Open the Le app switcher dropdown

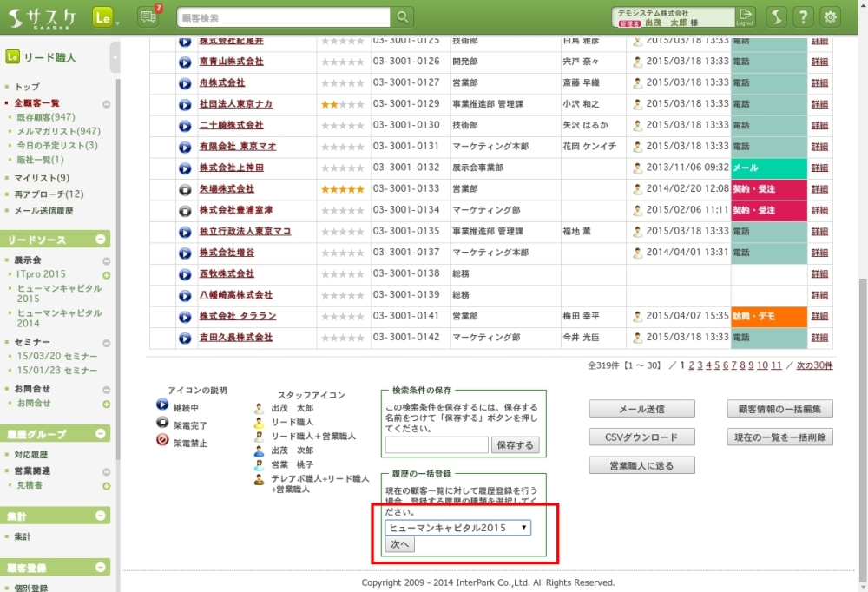pos(106,17)
